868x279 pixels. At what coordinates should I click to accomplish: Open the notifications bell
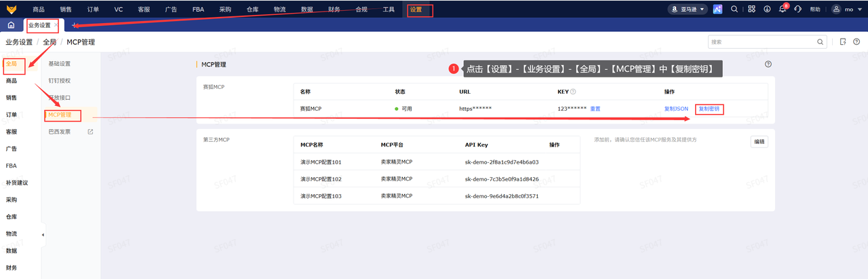tap(783, 10)
